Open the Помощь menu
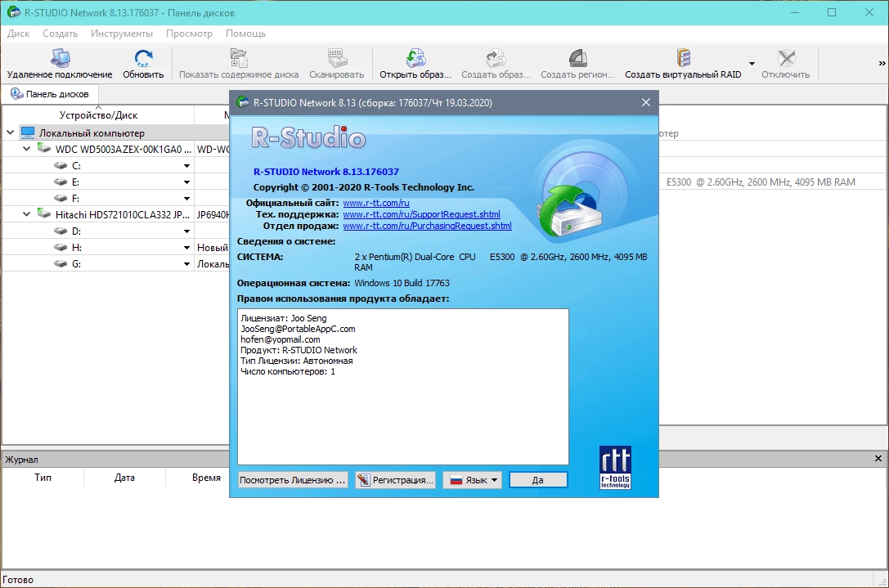This screenshot has height=588, width=889. pyautogui.click(x=245, y=34)
